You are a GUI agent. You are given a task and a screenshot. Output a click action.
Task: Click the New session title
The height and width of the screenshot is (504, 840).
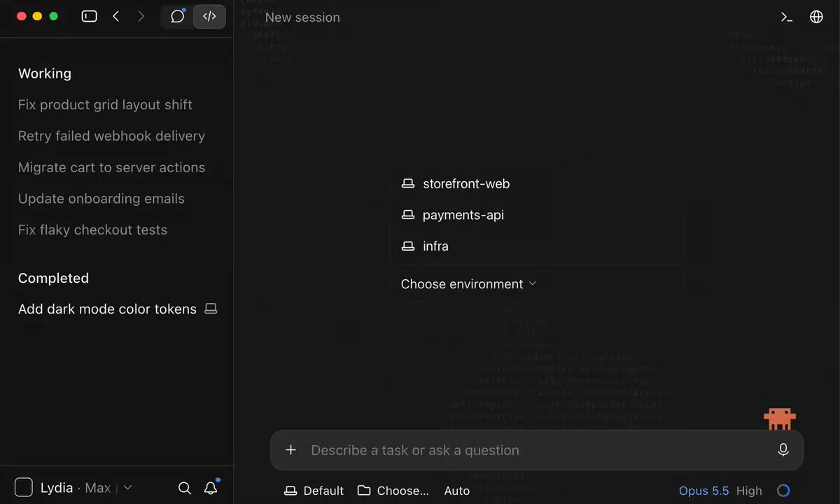coord(302,17)
